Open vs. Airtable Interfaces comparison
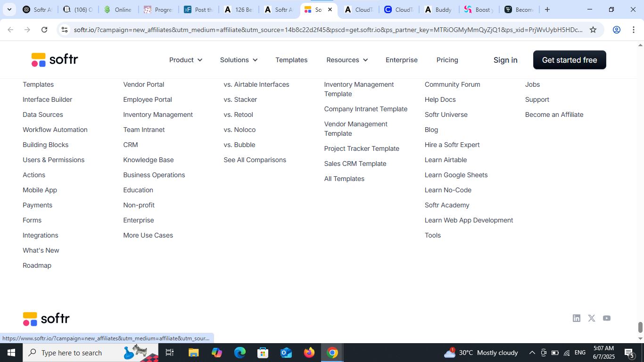The width and height of the screenshot is (644, 362). 256,84
